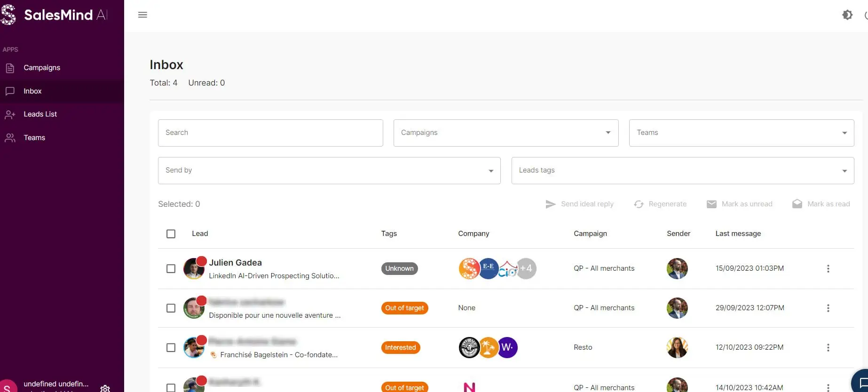Viewport: 868px width, 392px height.
Task: Click the palm tree company logo
Action: point(488,348)
